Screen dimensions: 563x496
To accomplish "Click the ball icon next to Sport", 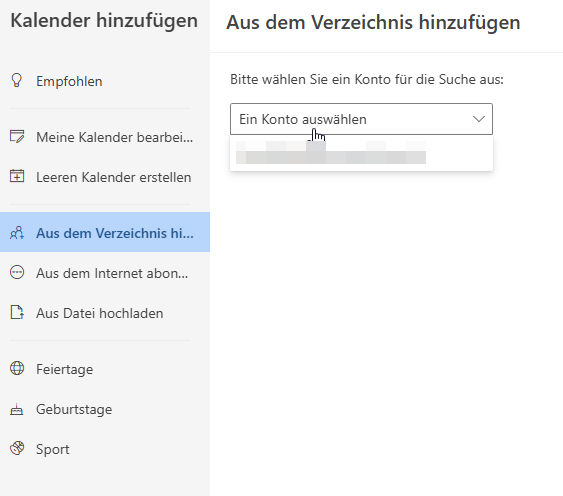I will tap(17, 449).
